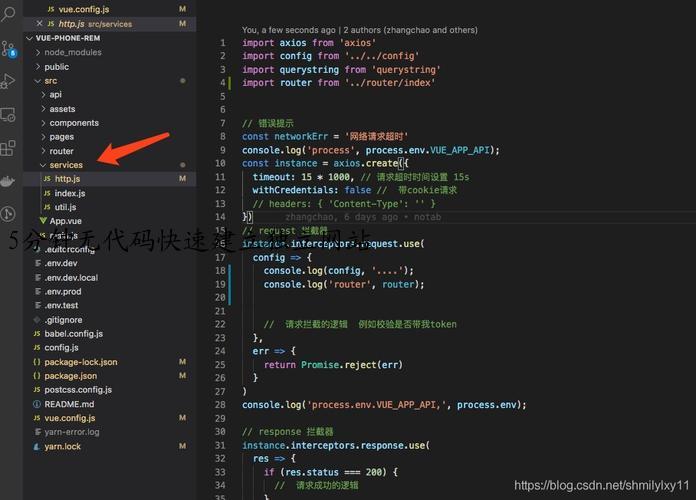Open the GitLens icon in the activity bar
Screen dimensions: 696x500
pyautogui.click(x=8, y=214)
